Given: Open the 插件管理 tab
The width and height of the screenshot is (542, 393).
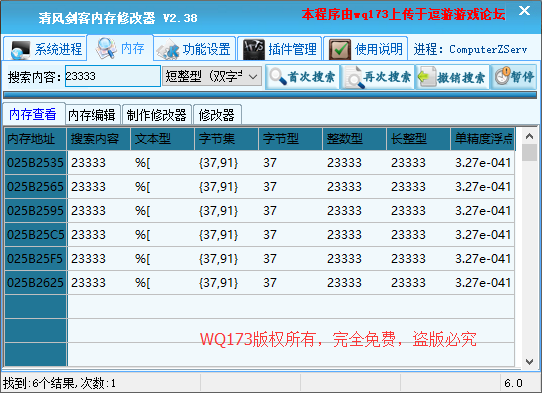Looking at the screenshot, I should [x=280, y=49].
